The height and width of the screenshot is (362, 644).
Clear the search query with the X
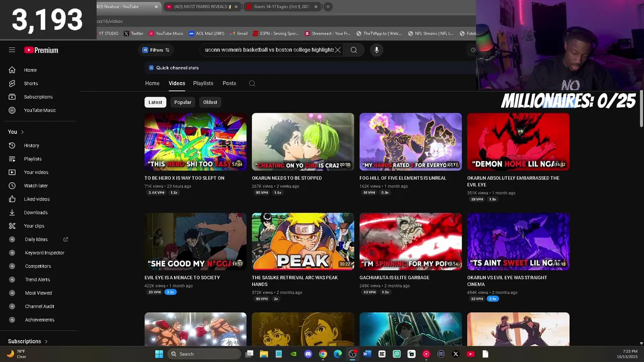point(338,50)
